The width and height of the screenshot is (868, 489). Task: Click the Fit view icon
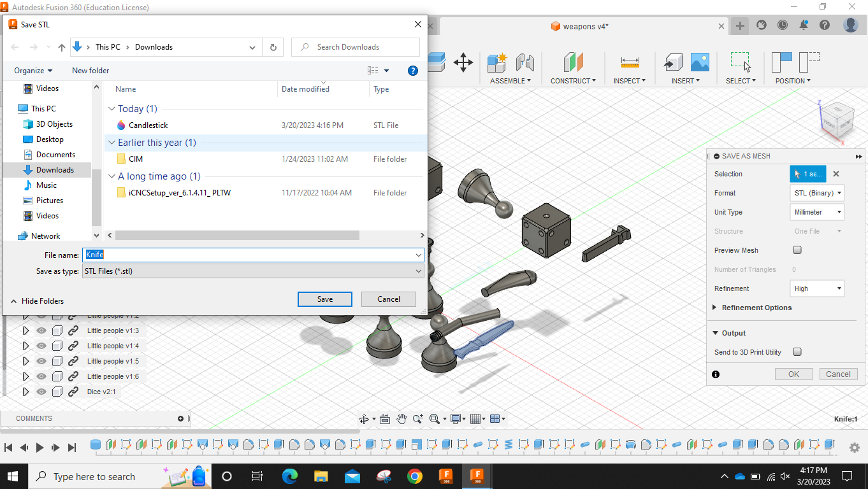click(435, 418)
